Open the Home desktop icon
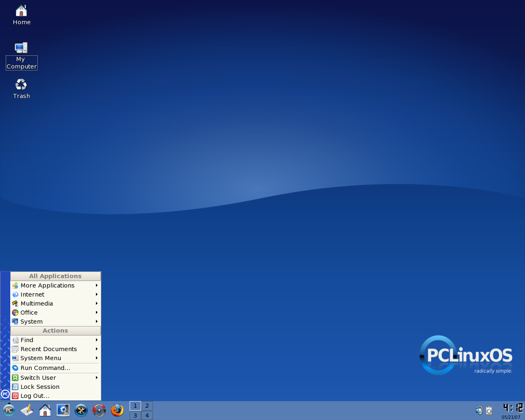This screenshot has width=525, height=420. click(21, 15)
